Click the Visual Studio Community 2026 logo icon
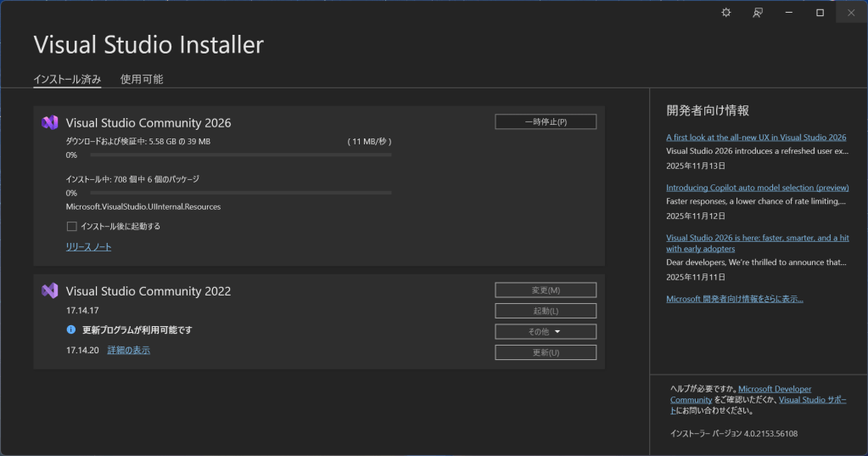868x456 pixels. [x=49, y=122]
